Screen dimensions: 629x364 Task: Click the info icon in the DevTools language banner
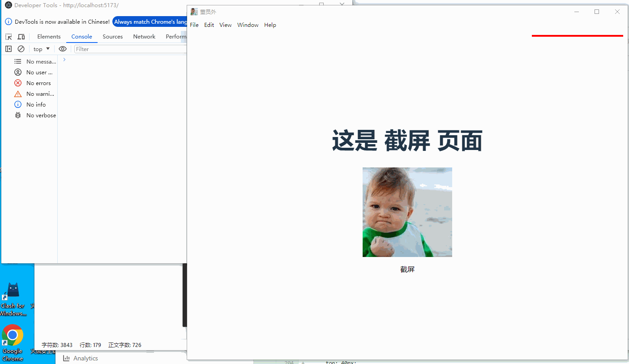pyautogui.click(x=9, y=22)
